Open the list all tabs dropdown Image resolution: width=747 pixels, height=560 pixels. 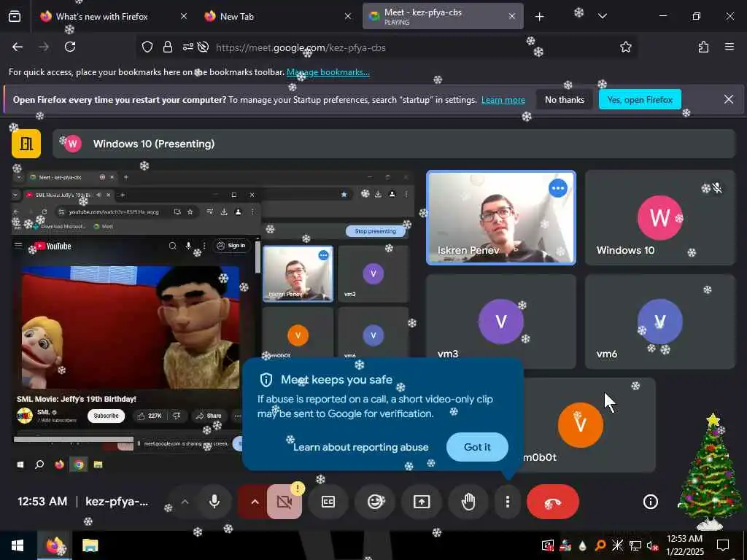[602, 16]
